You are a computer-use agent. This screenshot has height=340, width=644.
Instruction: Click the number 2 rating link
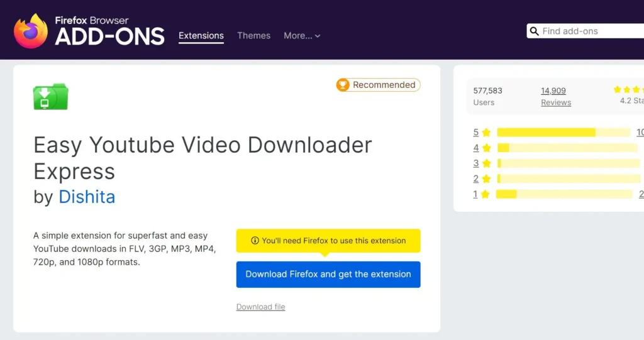coord(475,178)
